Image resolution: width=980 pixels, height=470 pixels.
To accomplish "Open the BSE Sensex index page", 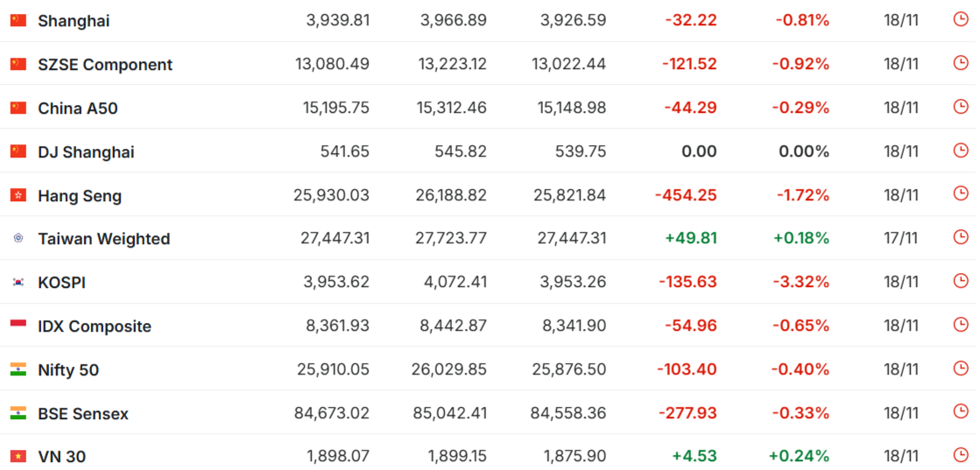I will pyautogui.click(x=83, y=414).
